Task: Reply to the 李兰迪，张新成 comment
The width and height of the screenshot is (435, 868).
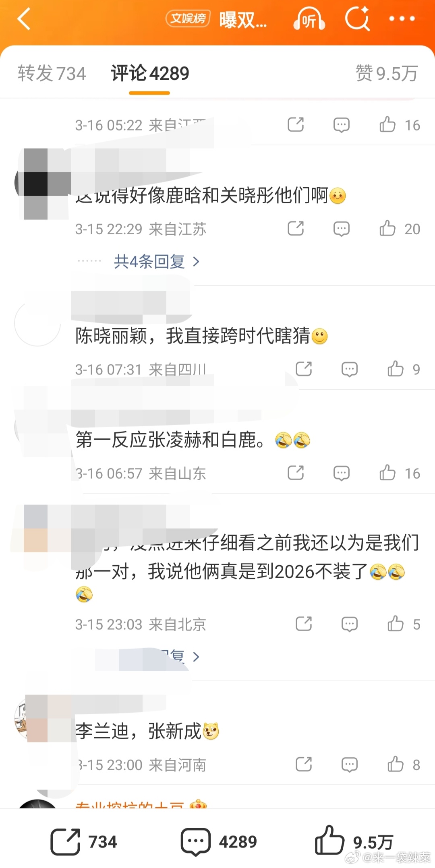Action: [349, 764]
